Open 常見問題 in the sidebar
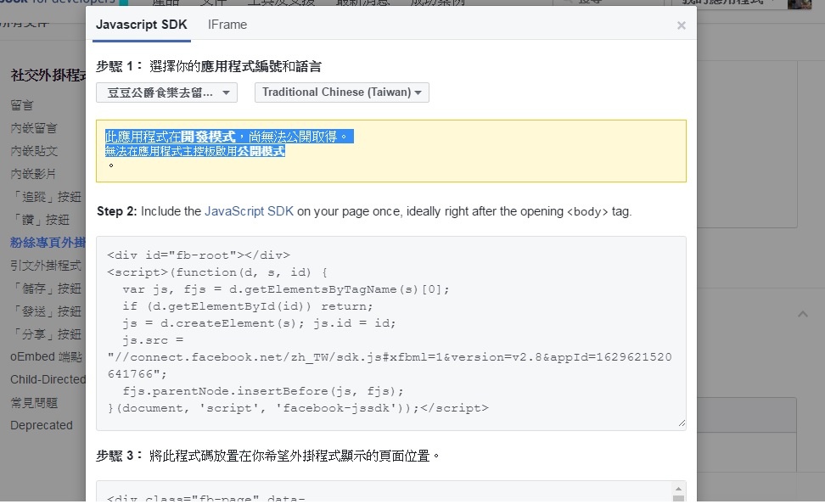The image size is (825, 504). coord(34,403)
